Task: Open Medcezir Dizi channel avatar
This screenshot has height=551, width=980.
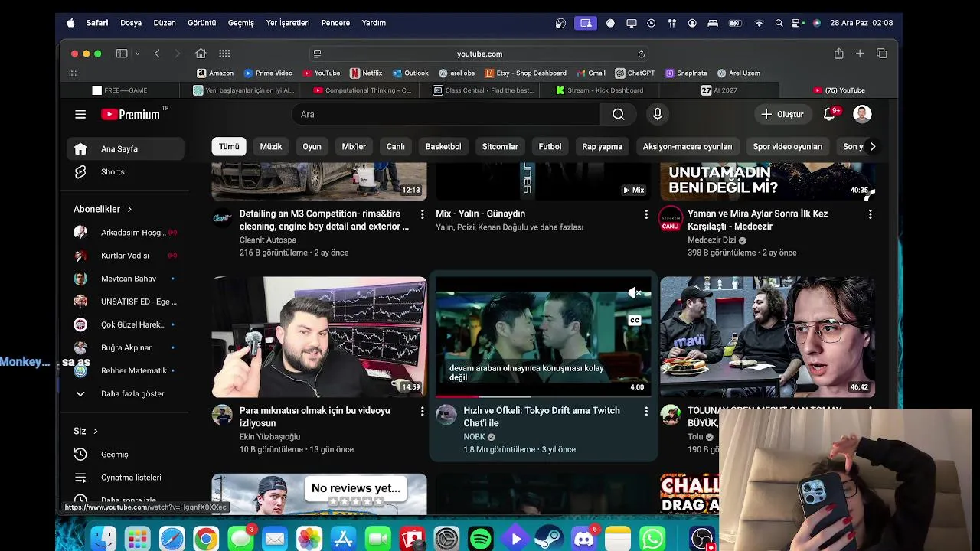Action: coord(671,218)
